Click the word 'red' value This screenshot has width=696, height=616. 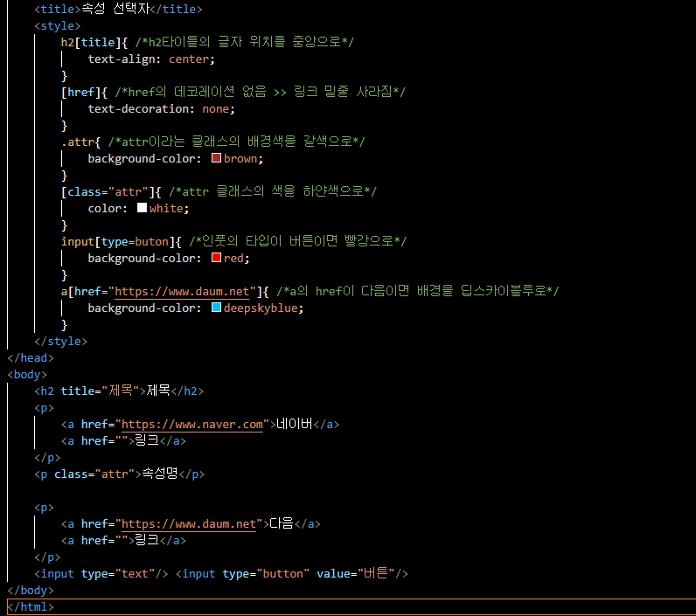(x=233, y=258)
